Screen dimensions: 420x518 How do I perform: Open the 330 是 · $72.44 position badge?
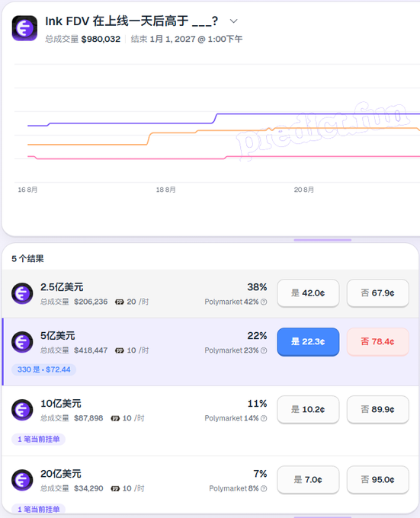click(x=44, y=369)
